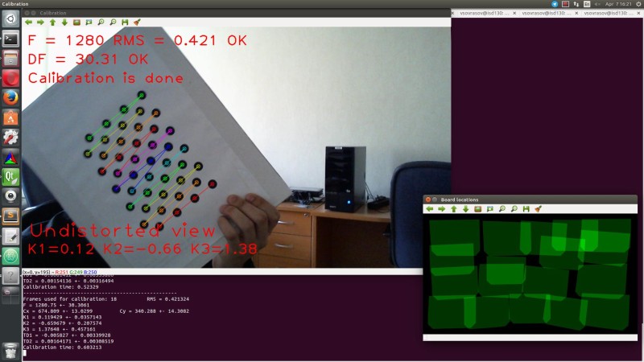
Task: Pan left in the Calibration window toolbar
Action: click(x=28, y=23)
